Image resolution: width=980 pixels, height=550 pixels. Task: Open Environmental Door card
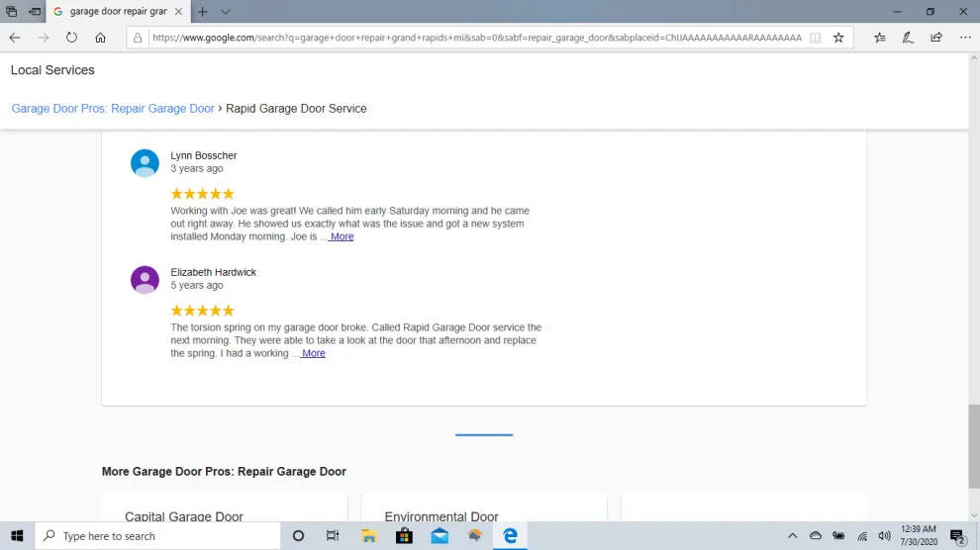[x=484, y=508]
